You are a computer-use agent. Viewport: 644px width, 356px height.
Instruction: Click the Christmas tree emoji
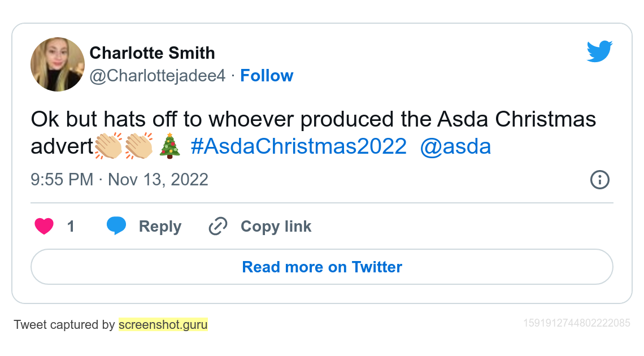point(169,146)
